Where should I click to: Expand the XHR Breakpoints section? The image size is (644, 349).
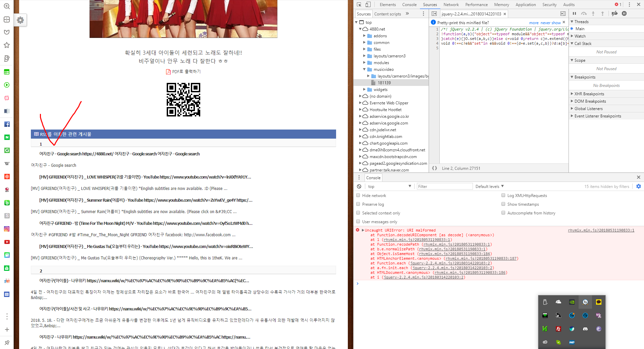572,94
